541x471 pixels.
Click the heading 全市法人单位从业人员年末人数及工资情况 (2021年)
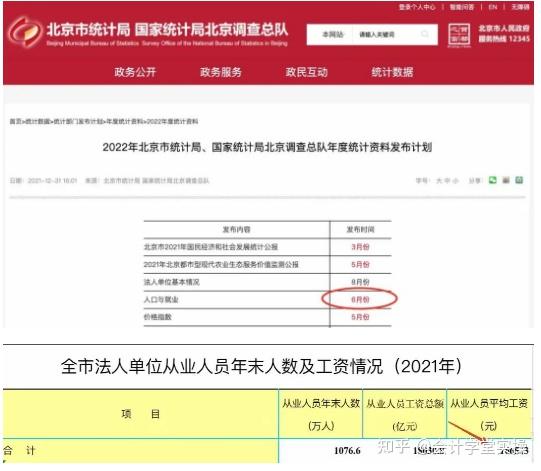coord(261,366)
